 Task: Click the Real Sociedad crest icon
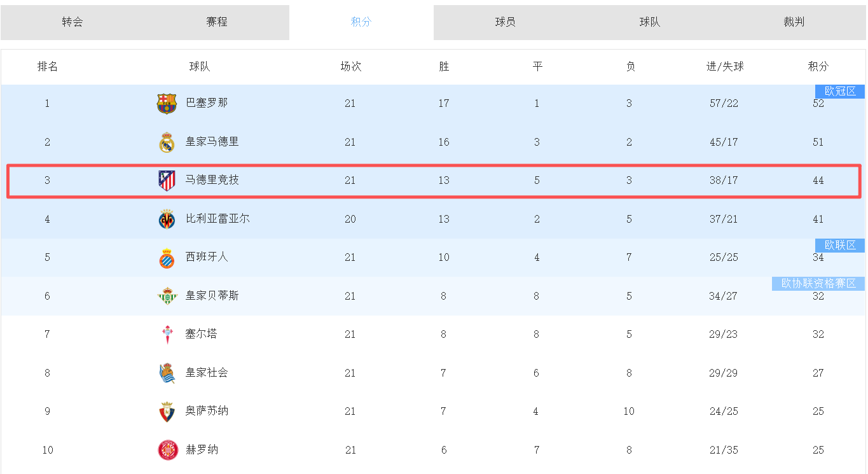167,373
